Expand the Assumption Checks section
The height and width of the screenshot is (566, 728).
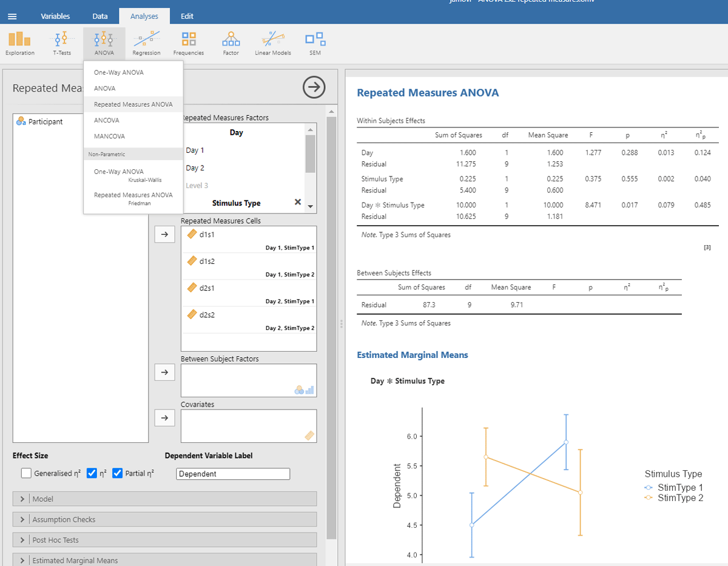[164, 519]
